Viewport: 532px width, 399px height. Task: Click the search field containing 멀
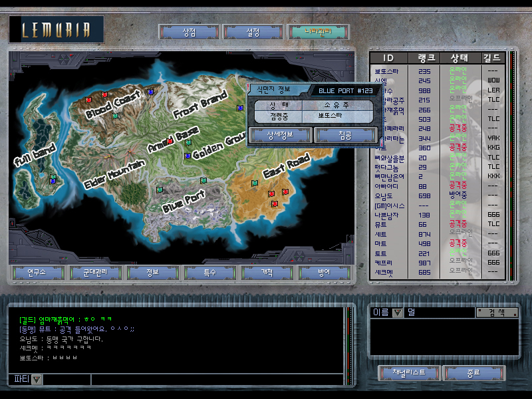point(440,313)
